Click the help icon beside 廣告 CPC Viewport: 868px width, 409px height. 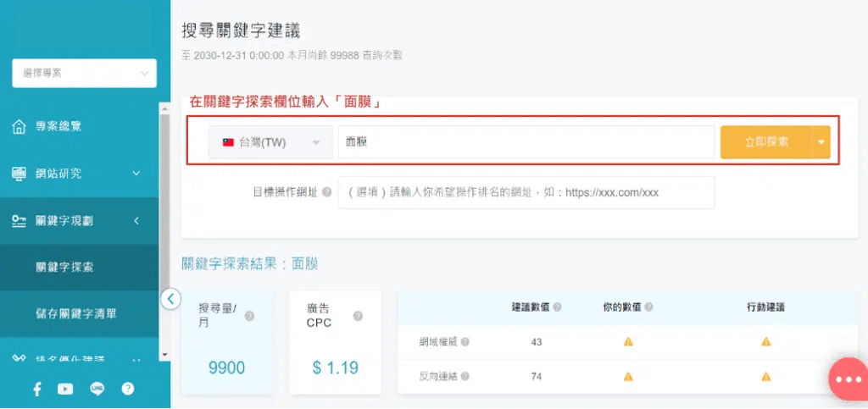point(358,316)
